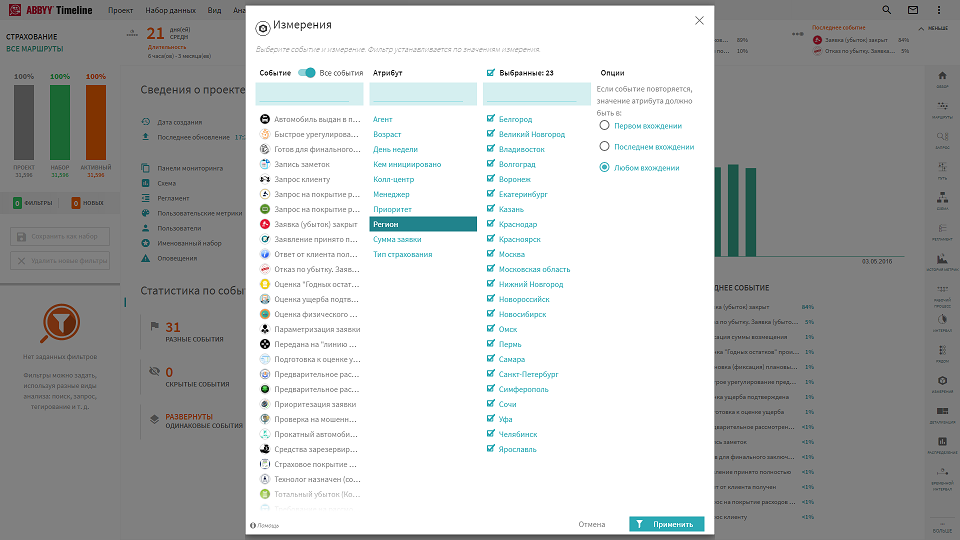Close the Измерения dialog
This screenshot has height=540, width=960.
[x=699, y=20]
